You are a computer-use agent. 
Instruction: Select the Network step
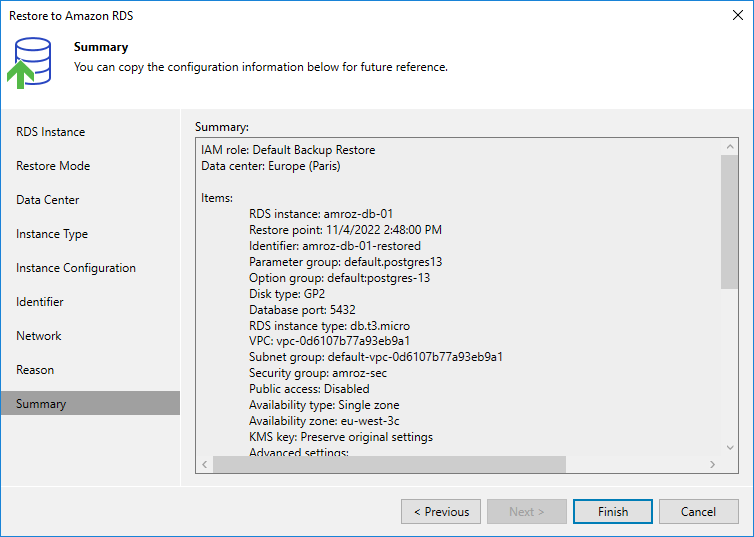39,336
